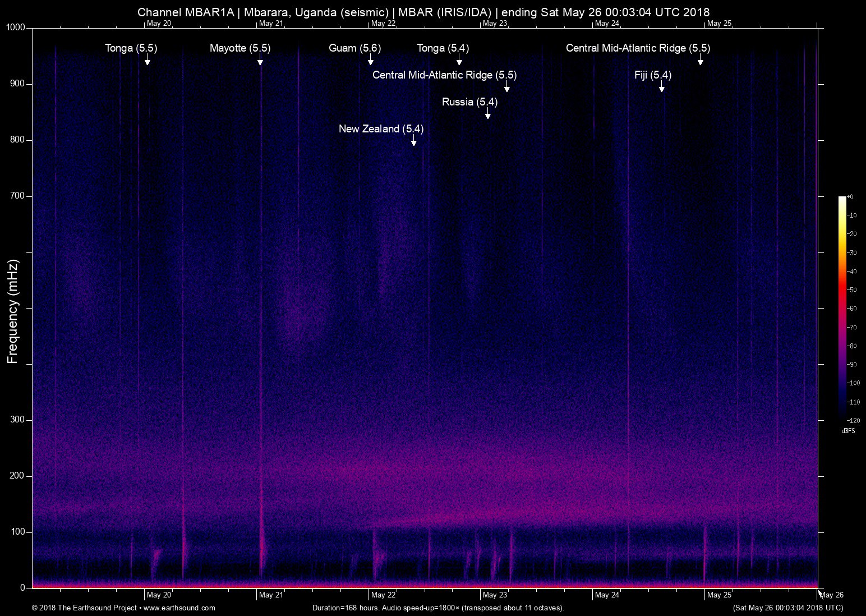Image resolution: width=866 pixels, height=616 pixels.
Task: Click the arrow marker below Mayotte (5.5)
Action: (260, 61)
